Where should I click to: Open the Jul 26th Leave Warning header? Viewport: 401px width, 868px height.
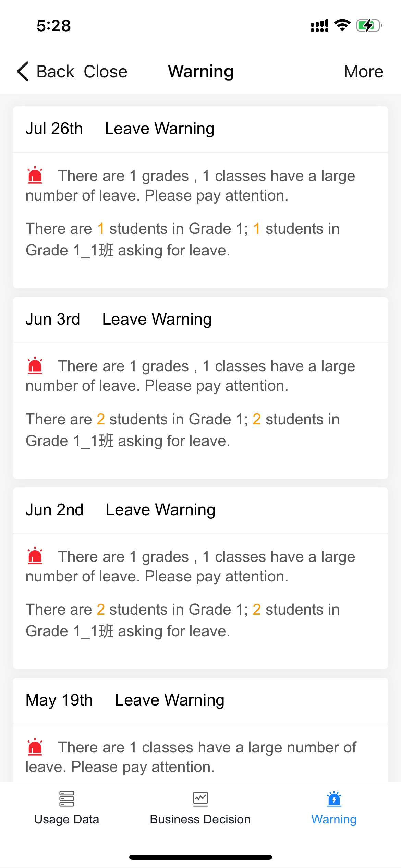(x=200, y=129)
